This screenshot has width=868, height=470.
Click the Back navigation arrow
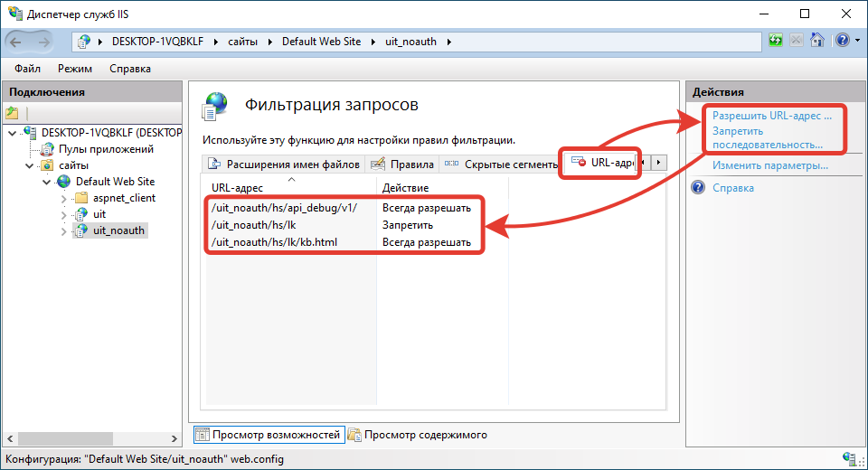pos(16,42)
